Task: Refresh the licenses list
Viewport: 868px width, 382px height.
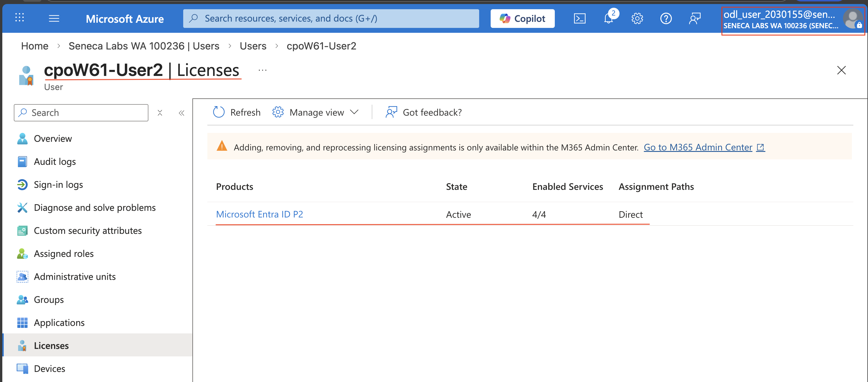Action: click(x=237, y=112)
